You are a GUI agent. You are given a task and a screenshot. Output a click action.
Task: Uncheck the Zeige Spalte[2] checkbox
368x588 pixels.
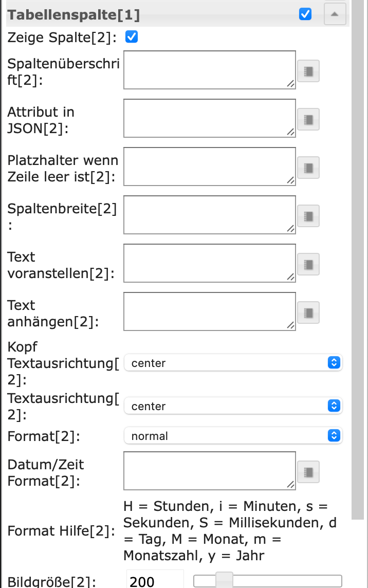(x=131, y=37)
